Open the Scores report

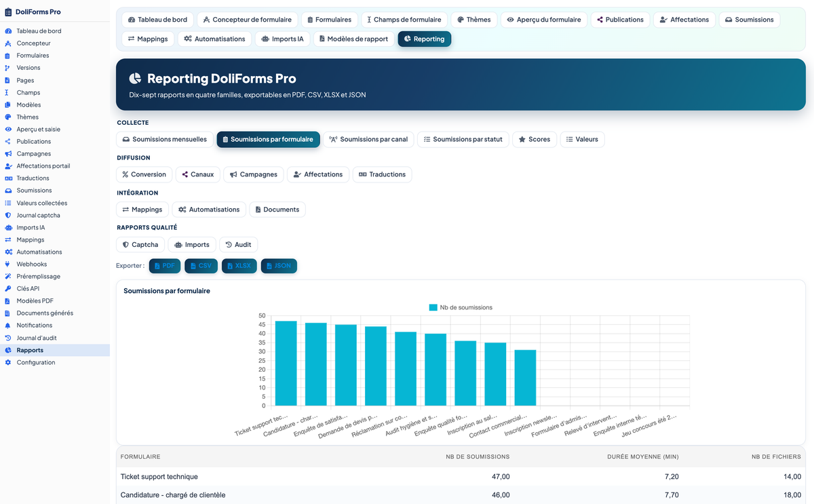[535, 140]
